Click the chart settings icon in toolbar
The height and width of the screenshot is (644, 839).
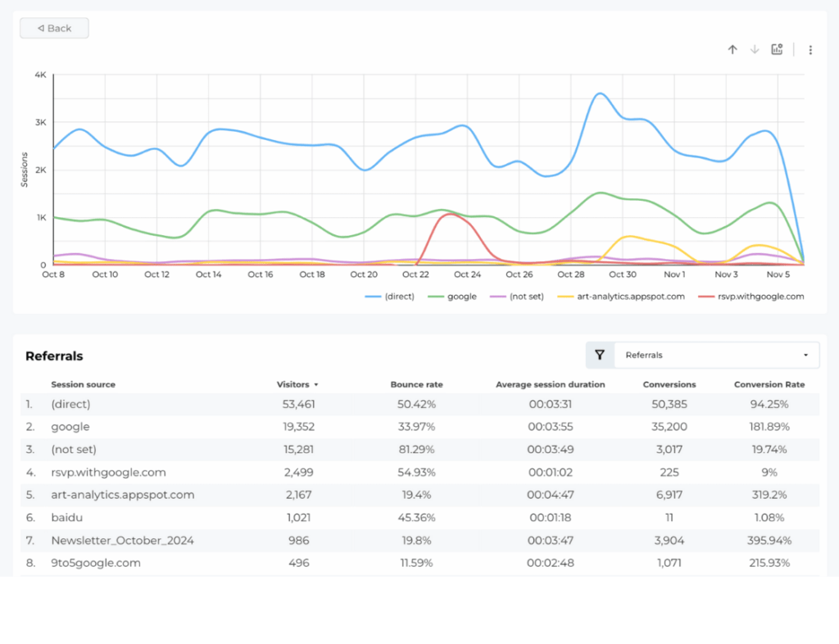777,49
